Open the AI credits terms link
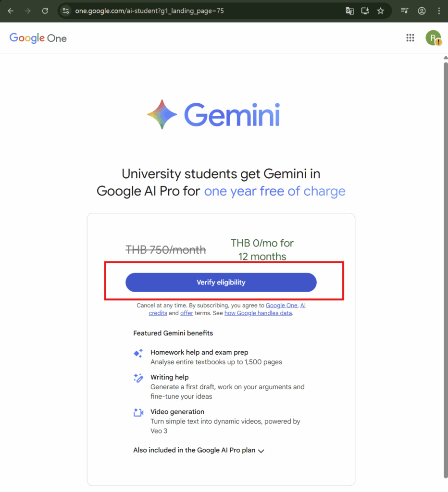Screen dimensions: 448x492 (x=159, y=313)
